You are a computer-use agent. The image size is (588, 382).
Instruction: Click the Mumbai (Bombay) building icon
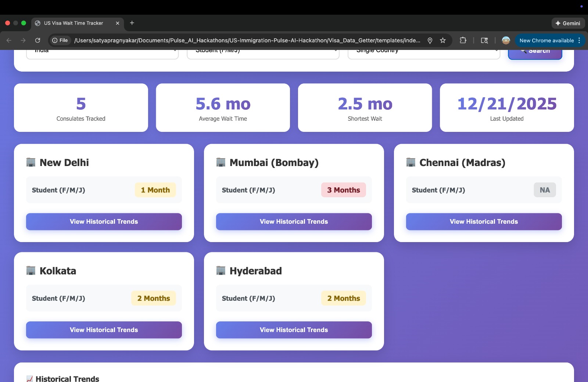221,162
